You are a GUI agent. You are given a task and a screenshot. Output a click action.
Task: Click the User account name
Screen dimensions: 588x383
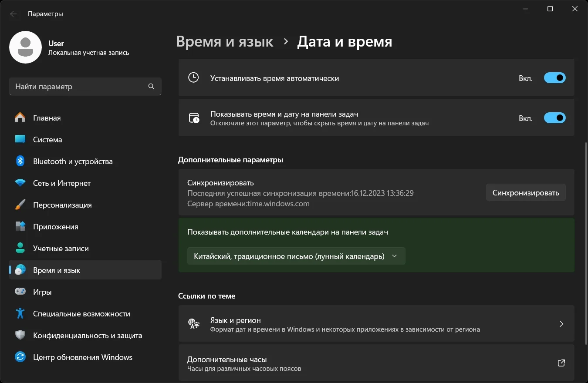[x=56, y=44]
